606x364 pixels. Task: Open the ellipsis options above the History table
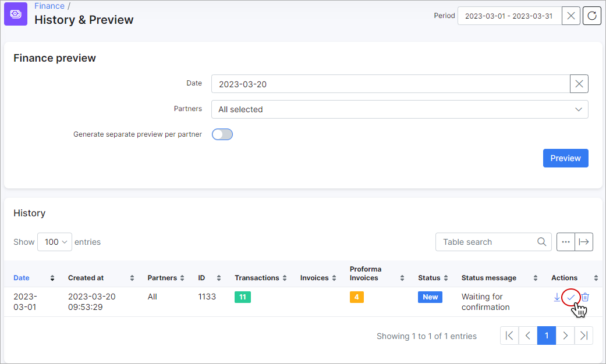point(565,242)
